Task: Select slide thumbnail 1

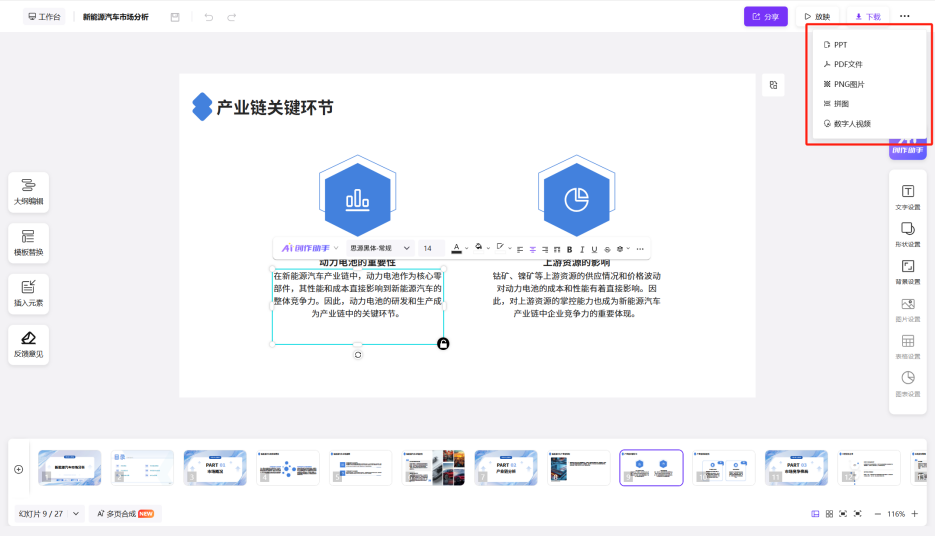Action: click(x=69, y=468)
